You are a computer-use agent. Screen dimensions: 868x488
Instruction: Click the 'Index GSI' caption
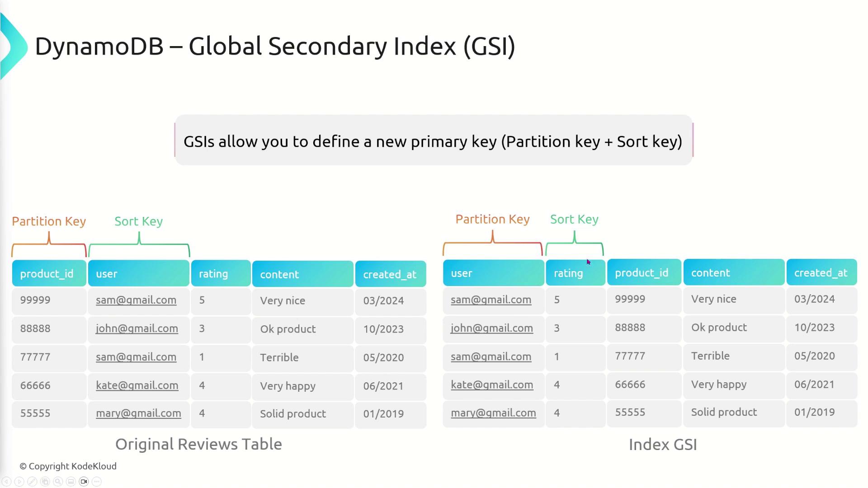point(663,445)
